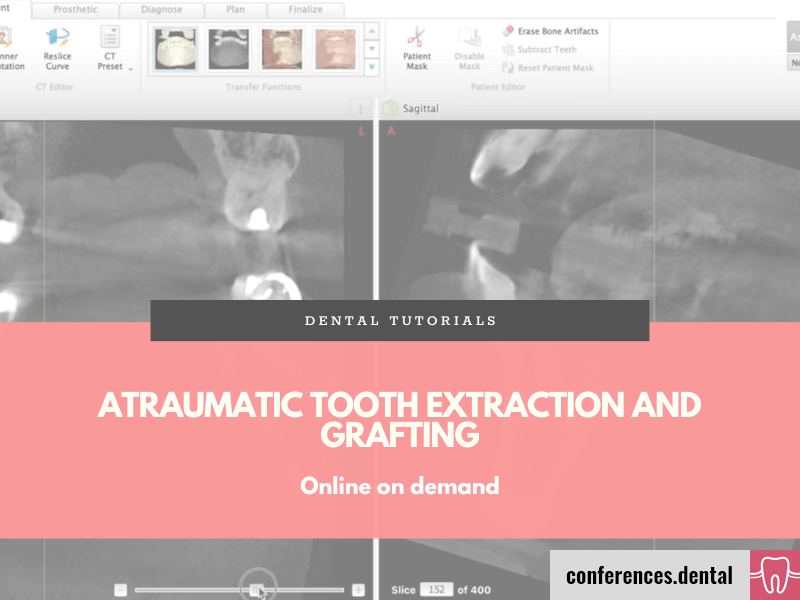Open the three-dot options menu above the view
The height and width of the screenshot is (600, 800).
(x=361, y=107)
